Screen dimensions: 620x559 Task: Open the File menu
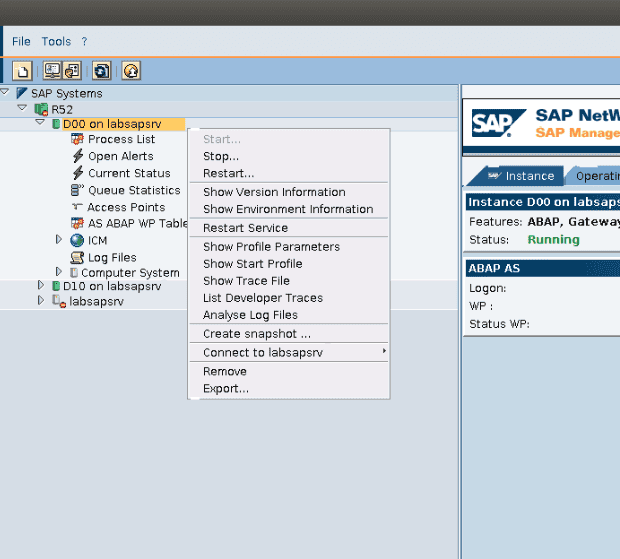click(x=21, y=42)
